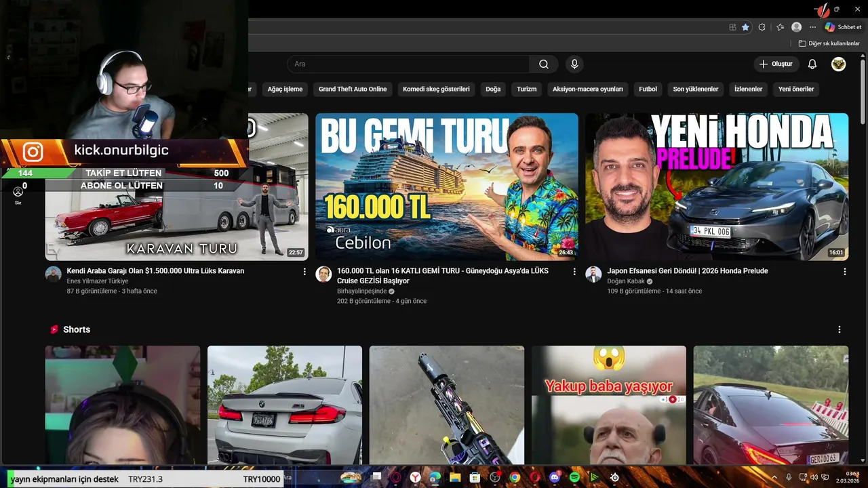Screen dimensions: 868x488
Task: Open more options for Honda Prelude video
Action: tap(844, 272)
